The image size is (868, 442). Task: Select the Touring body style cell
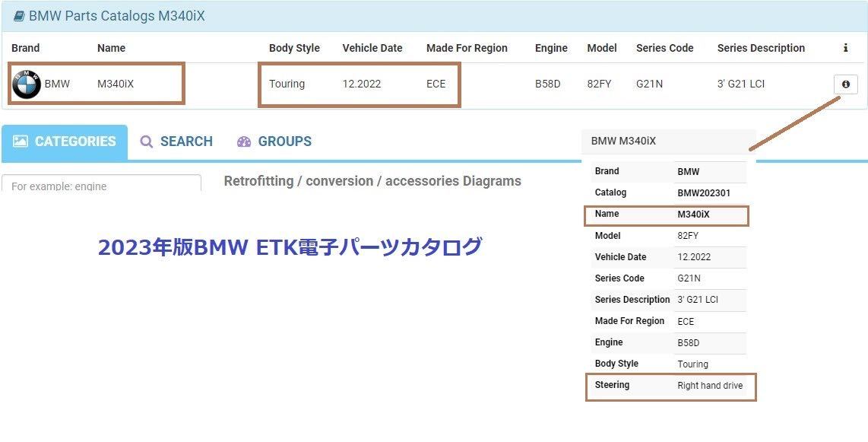[x=287, y=84]
